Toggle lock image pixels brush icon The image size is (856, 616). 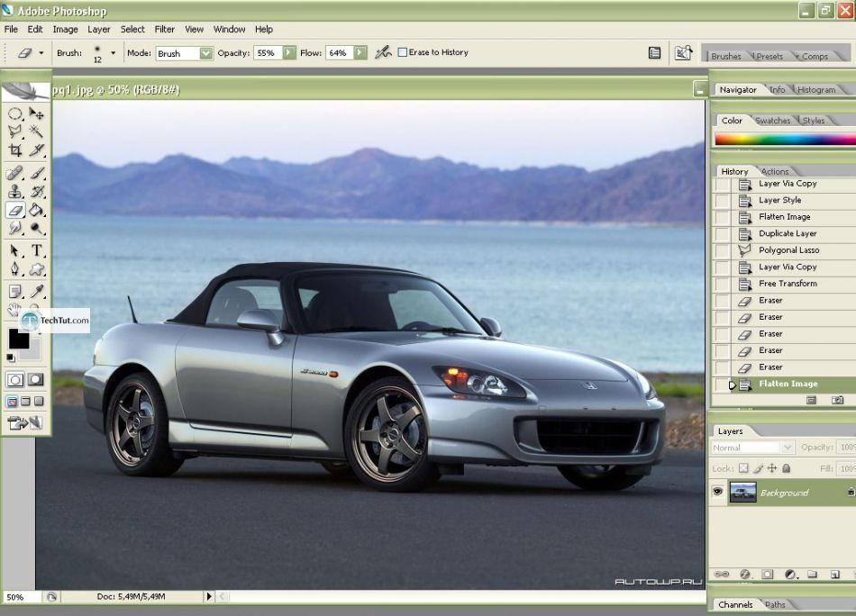(x=759, y=468)
